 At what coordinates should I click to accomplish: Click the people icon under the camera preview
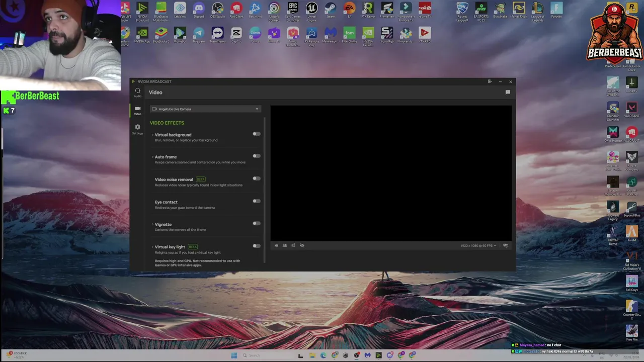(x=285, y=245)
